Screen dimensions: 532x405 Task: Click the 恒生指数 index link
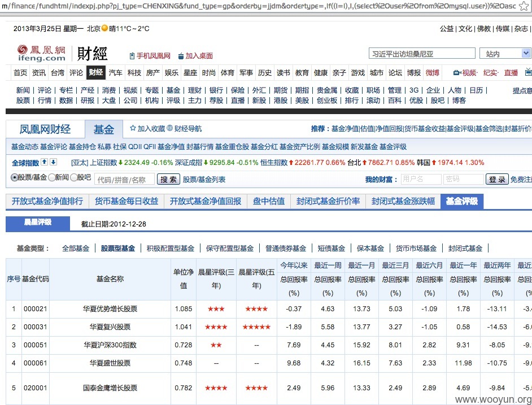tap(274, 163)
